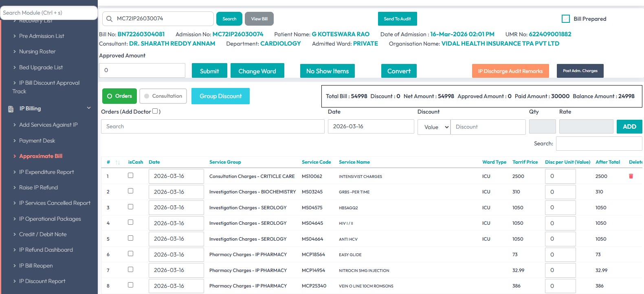Open Add Services Against IP
This screenshot has width=644, height=294.
48,125
